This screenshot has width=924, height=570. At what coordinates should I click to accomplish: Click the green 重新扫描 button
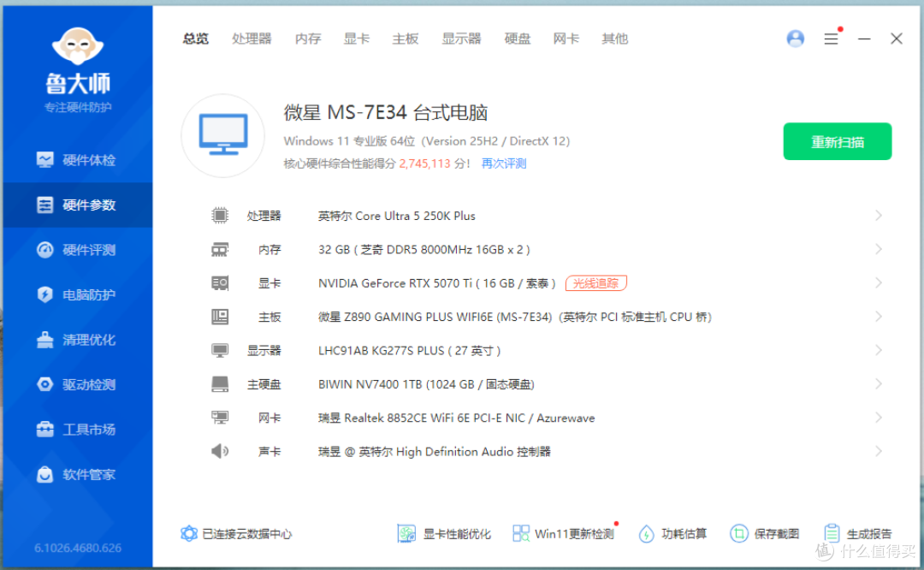click(x=837, y=141)
